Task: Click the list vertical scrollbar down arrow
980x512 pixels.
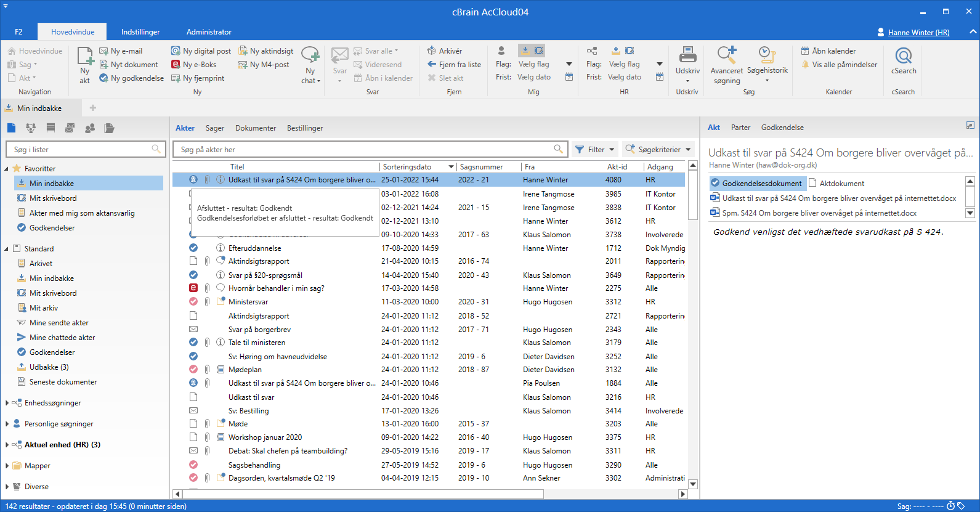Action: 693,484
